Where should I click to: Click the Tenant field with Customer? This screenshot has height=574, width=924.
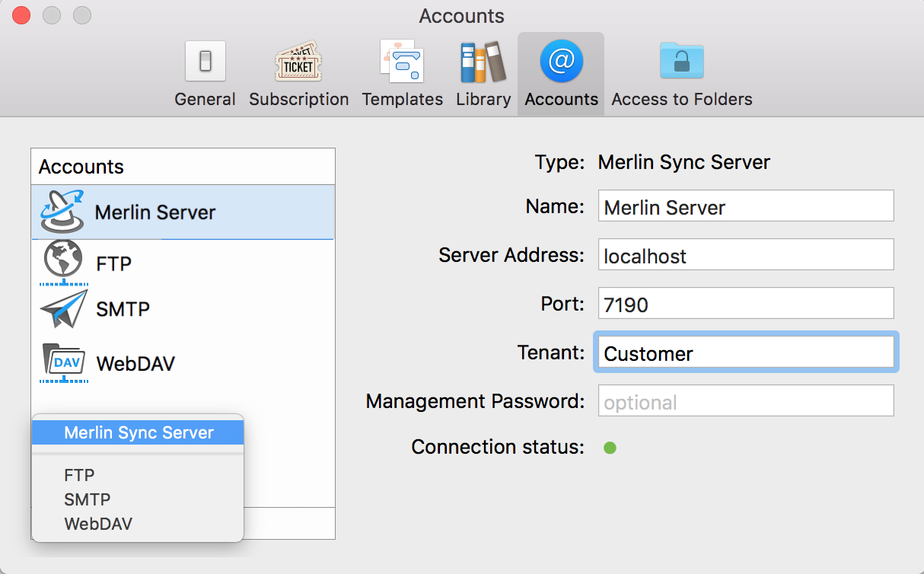click(x=746, y=352)
